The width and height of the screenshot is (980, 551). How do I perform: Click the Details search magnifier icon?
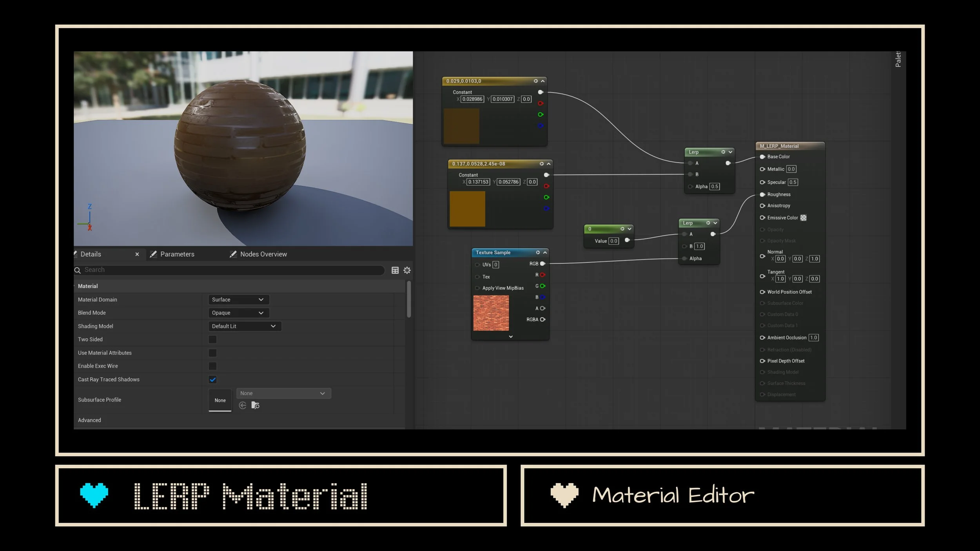pyautogui.click(x=78, y=270)
